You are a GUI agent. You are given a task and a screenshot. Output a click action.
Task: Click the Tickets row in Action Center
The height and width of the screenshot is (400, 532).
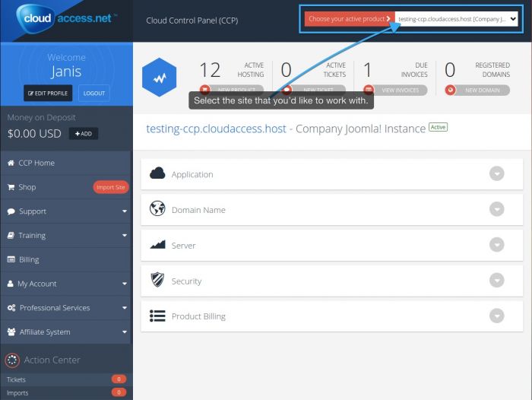(x=66, y=379)
